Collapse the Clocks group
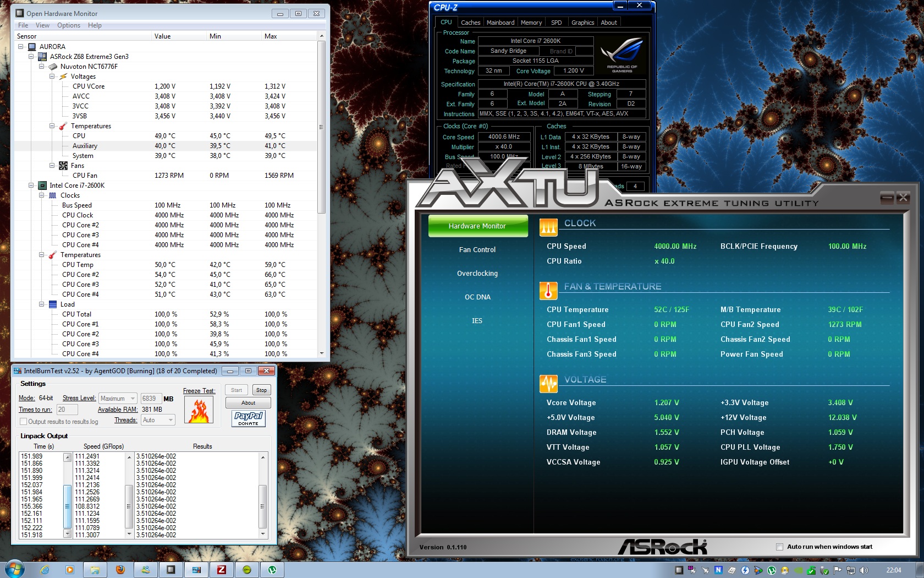 (42, 195)
